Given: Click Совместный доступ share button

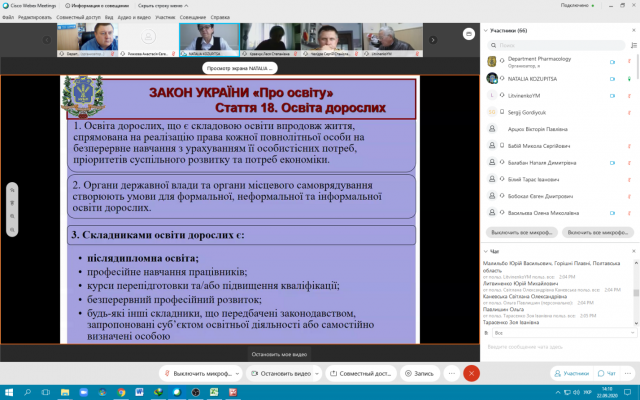Looking at the screenshot, I should (x=361, y=373).
